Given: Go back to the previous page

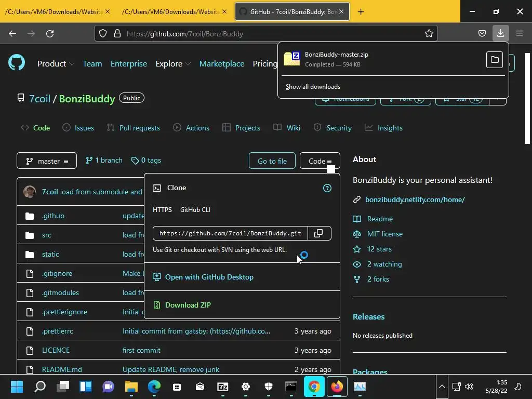Looking at the screenshot, I should click(12, 34).
